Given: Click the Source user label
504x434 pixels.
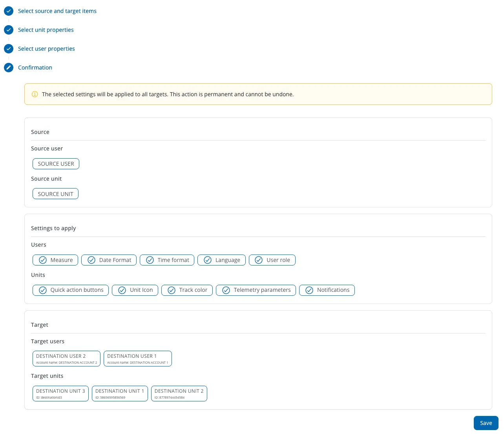Looking at the screenshot, I should pos(47,148).
